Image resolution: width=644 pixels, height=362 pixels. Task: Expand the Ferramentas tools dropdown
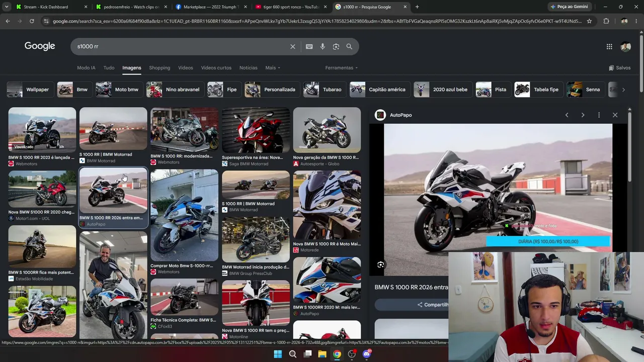pyautogui.click(x=341, y=68)
